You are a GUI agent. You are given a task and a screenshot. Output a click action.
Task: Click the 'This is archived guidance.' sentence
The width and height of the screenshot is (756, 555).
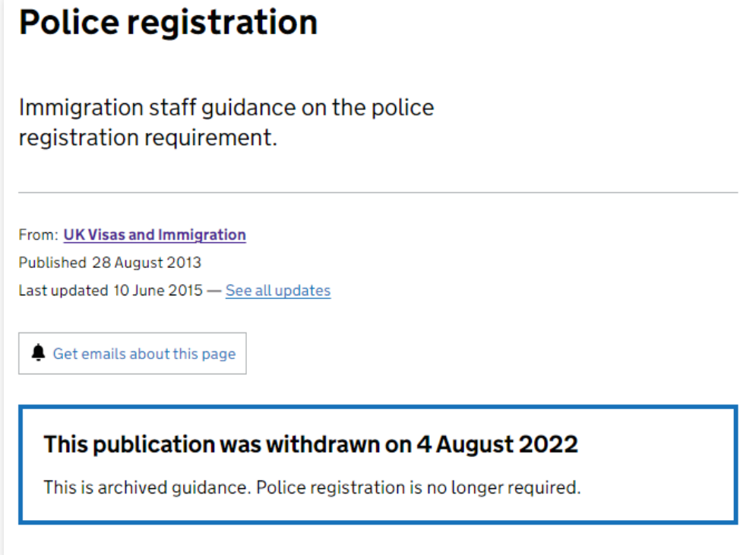(x=147, y=487)
